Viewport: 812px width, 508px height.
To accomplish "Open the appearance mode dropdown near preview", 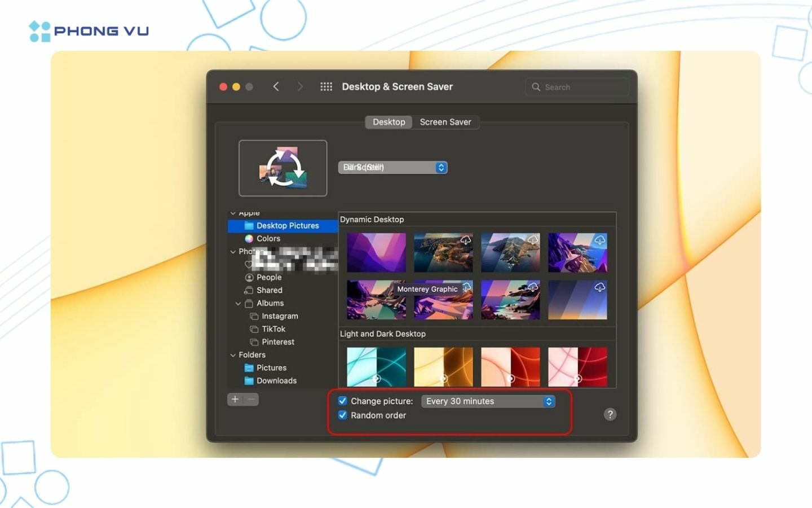I will point(393,168).
